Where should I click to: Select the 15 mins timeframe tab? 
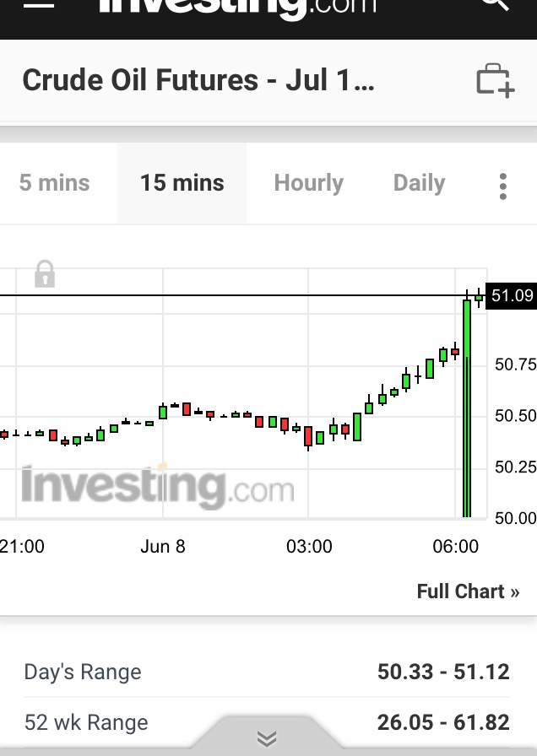tap(182, 183)
